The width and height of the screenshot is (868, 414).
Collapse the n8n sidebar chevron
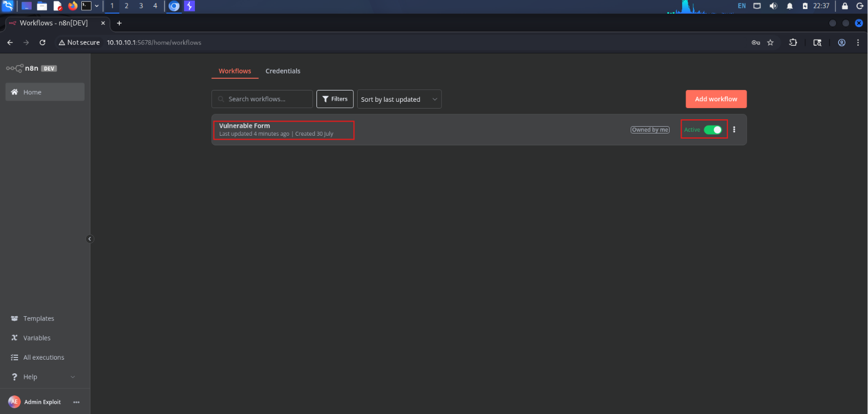point(89,239)
